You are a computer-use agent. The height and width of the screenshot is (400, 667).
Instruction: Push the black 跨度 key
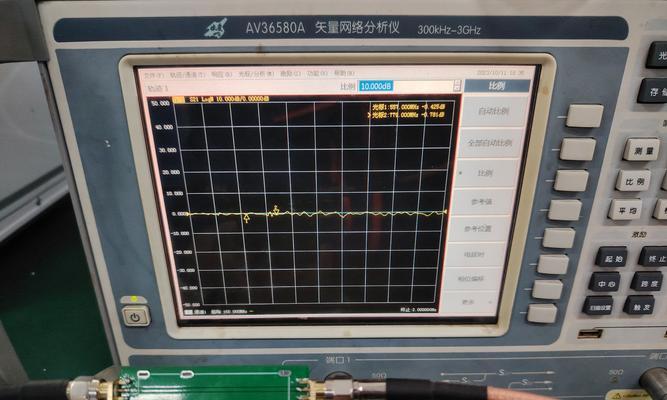(x=647, y=281)
